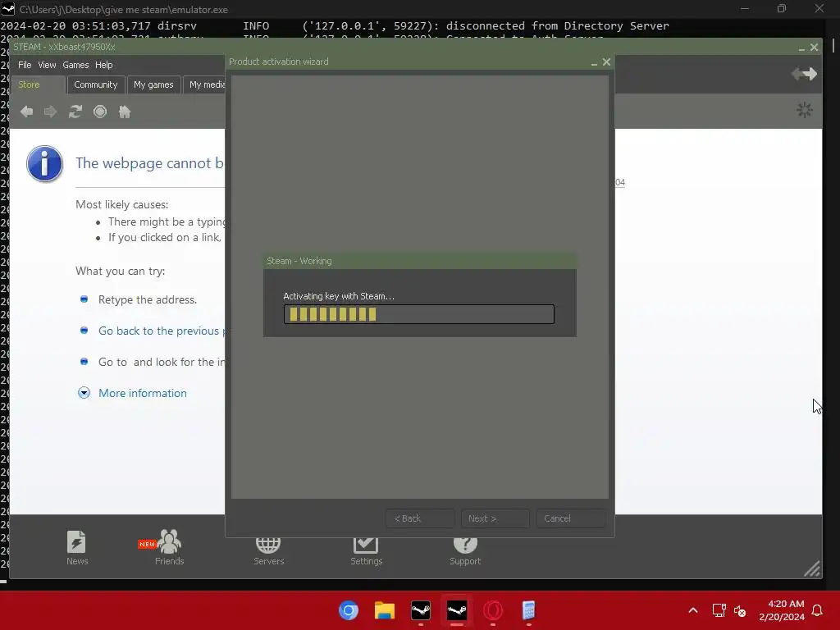Grab Steam window resize grip corner

coord(811,568)
